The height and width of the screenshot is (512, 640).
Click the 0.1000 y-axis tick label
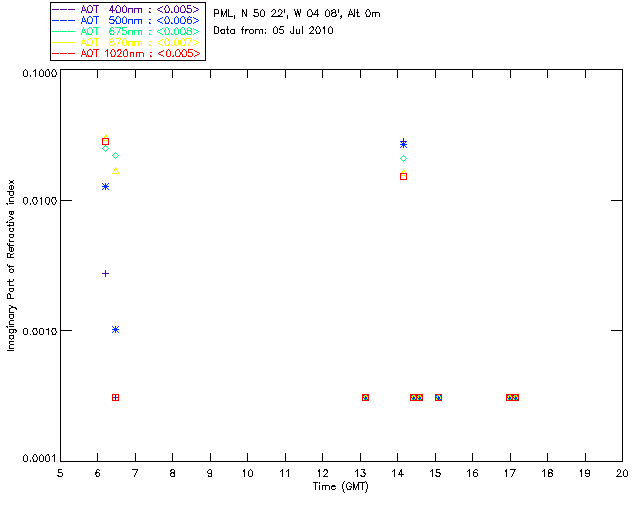(x=40, y=73)
